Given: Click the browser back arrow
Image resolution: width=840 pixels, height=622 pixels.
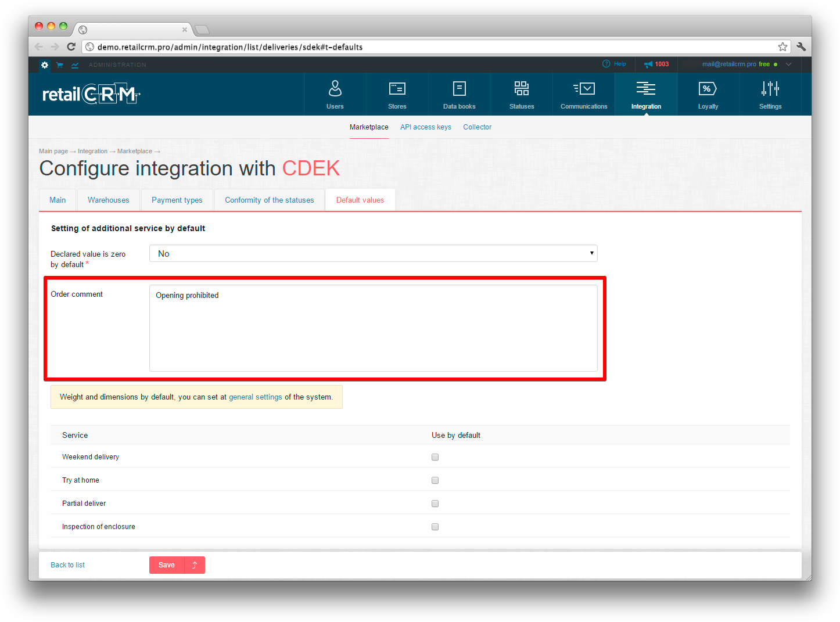Looking at the screenshot, I should pos(39,47).
